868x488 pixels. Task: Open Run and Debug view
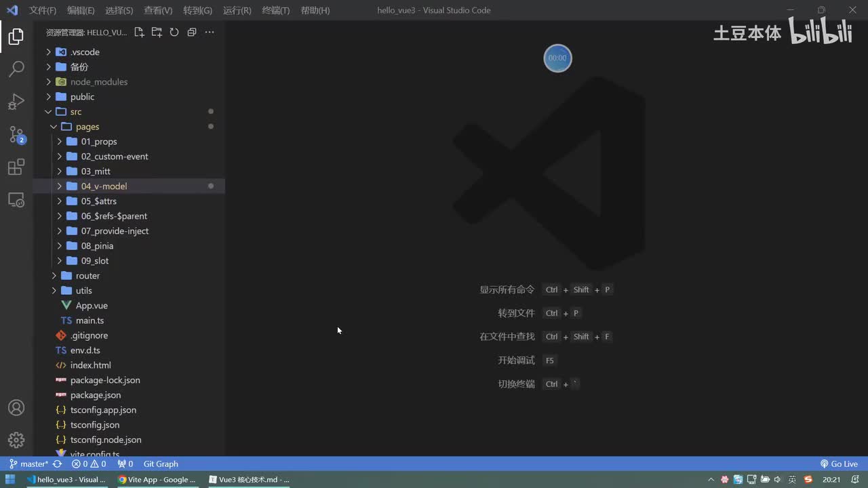click(16, 102)
